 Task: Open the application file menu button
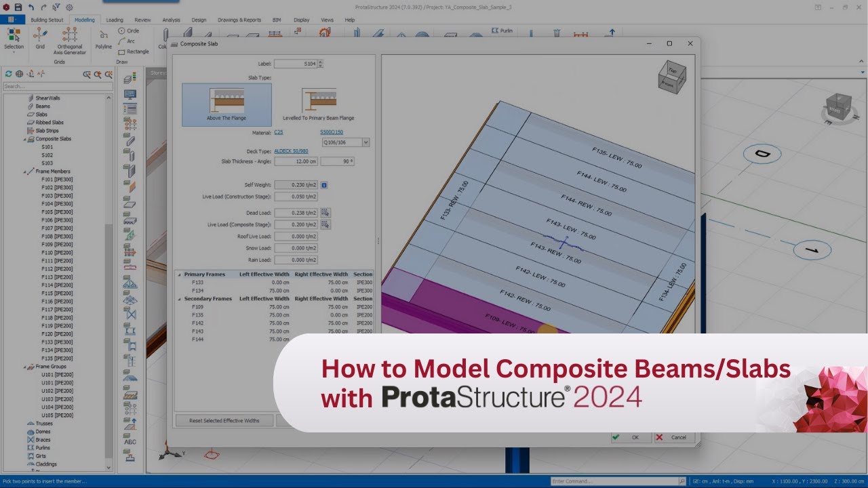coord(12,20)
